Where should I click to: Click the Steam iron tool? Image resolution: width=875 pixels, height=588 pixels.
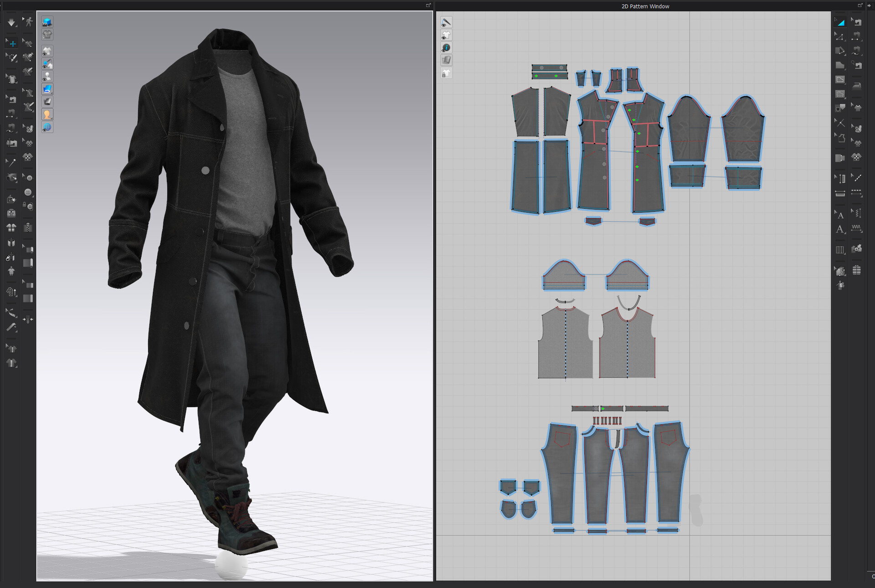click(857, 85)
